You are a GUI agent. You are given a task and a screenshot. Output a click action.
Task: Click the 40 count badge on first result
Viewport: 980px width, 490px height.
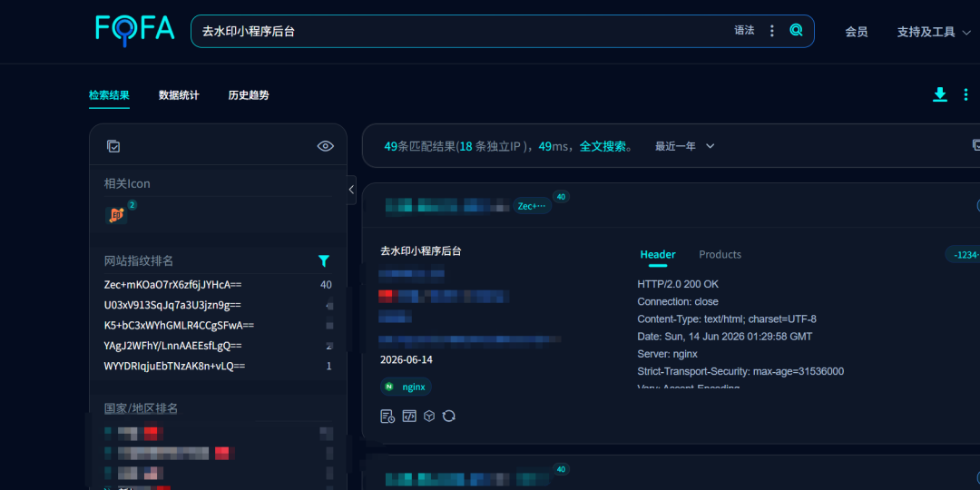(x=561, y=197)
